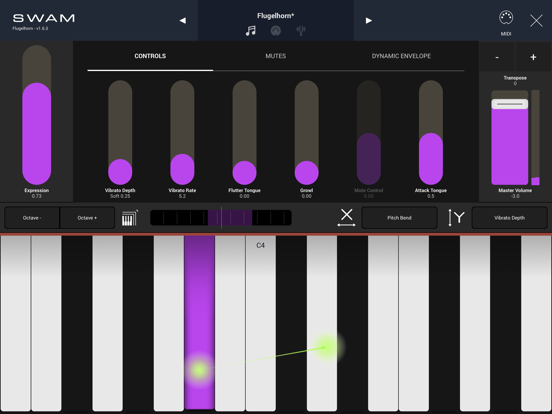Switch to the Mutes tab
Viewport: 552px width, 414px height.
[276, 56]
